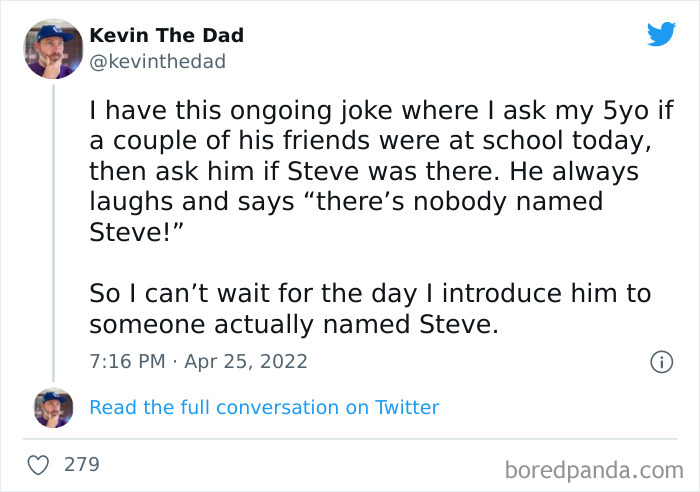
Task: Visit the @kevinthedad handle
Action: pyautogui.click(x=158, y=62)
